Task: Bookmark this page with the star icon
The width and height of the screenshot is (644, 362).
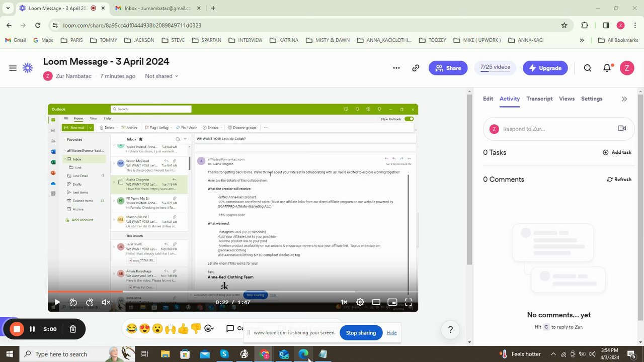Action: (x=565, y=25)
